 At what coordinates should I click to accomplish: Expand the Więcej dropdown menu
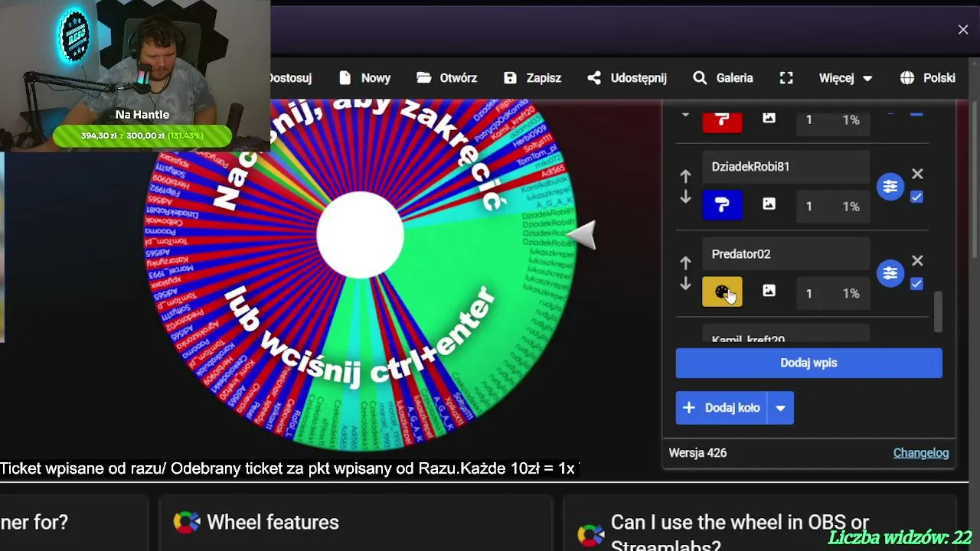pyautogui.click(x=845, y=78)
